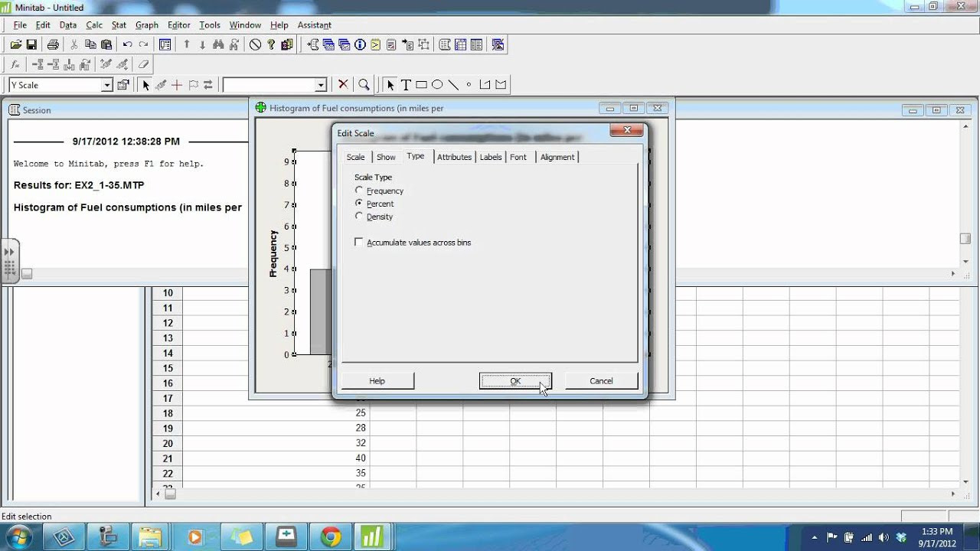Viewport: 980px width, 551px height.
Task: Open the Calc menu
Action: point(94,25)
